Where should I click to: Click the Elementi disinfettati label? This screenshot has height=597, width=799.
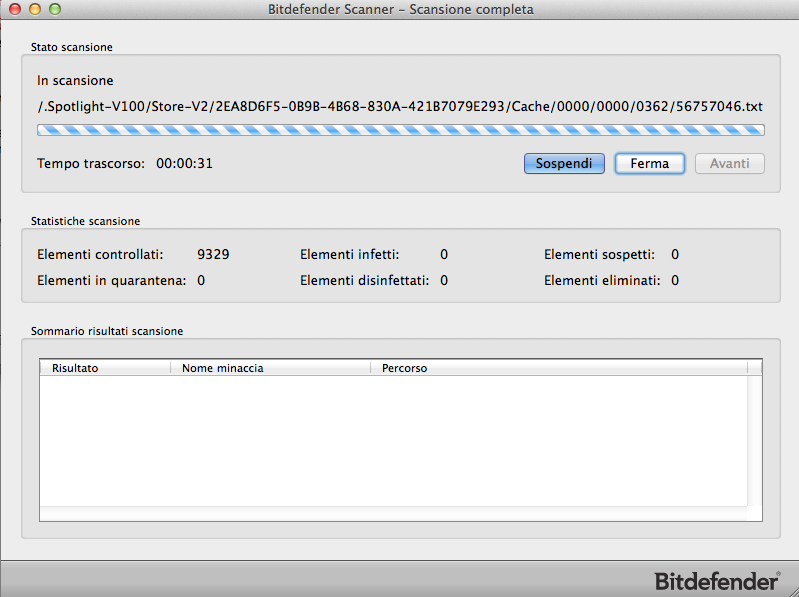364,281
